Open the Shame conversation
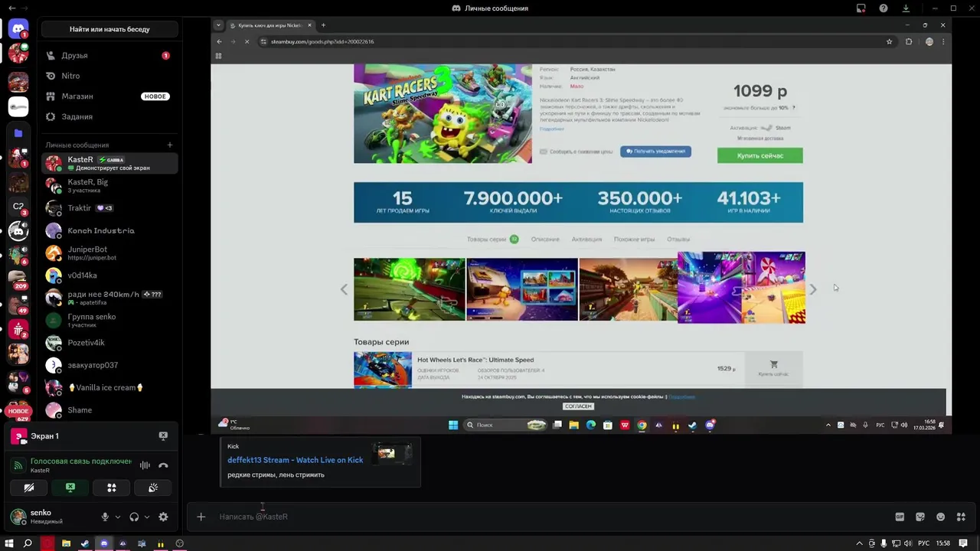This screenshot has width=980, height=551. coord(109,410)
